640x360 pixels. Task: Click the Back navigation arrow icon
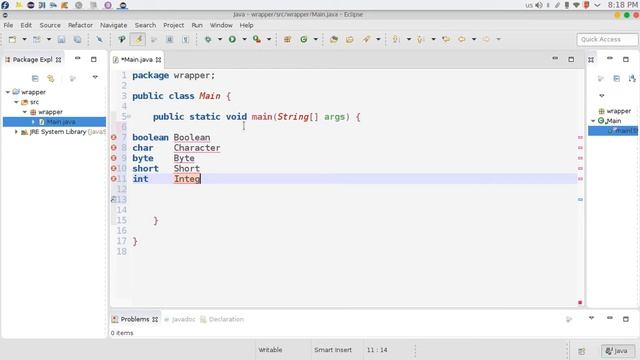point(462,40)
